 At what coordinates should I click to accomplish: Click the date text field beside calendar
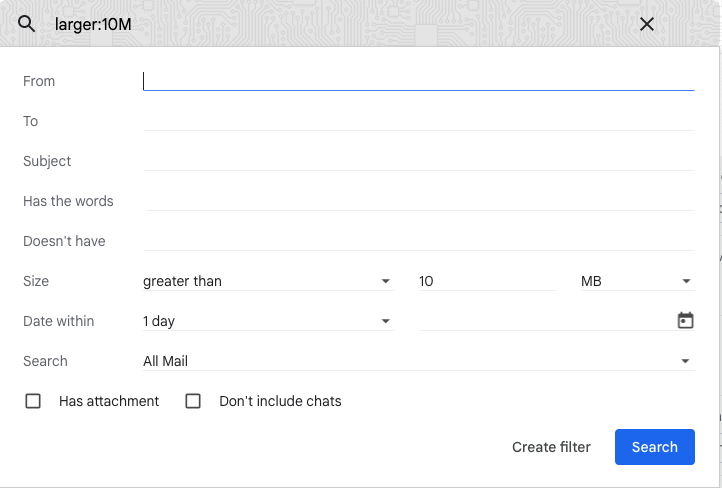(x=547, y=321)
